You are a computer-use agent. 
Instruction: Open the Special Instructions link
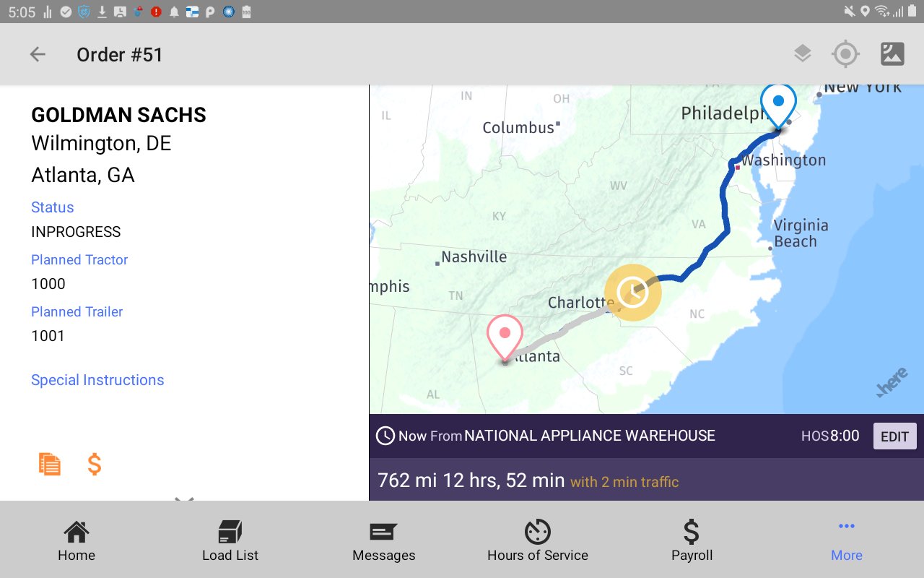pos(97,380)
